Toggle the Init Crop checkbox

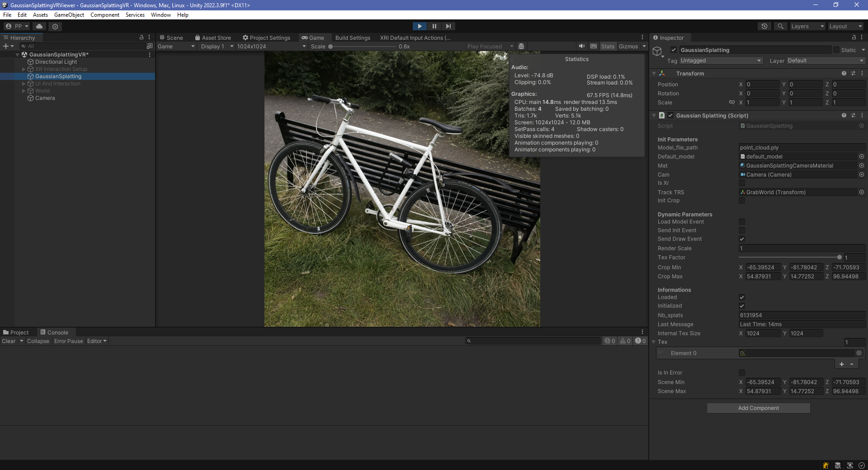(742, 201)
